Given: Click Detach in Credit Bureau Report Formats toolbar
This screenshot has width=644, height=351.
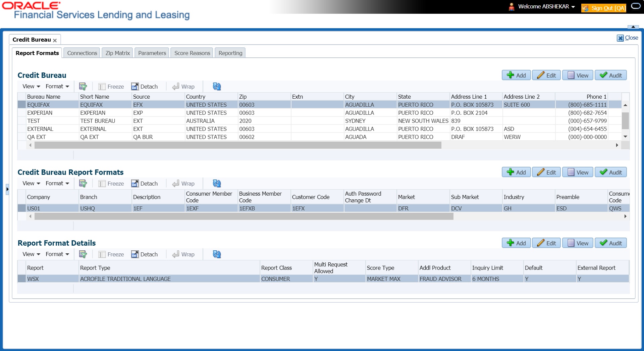Looking at the screenshot, I should pyautogui.click(x=144, y=184).
